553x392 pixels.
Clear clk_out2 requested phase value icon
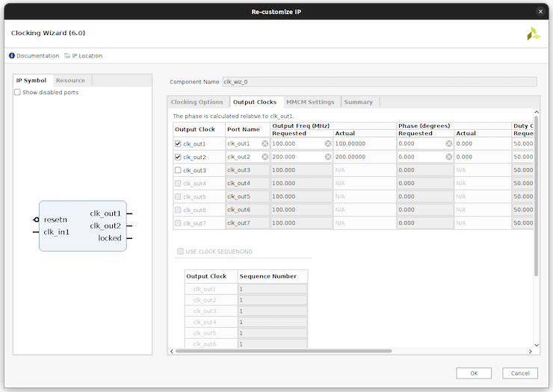tap(449, 157)
